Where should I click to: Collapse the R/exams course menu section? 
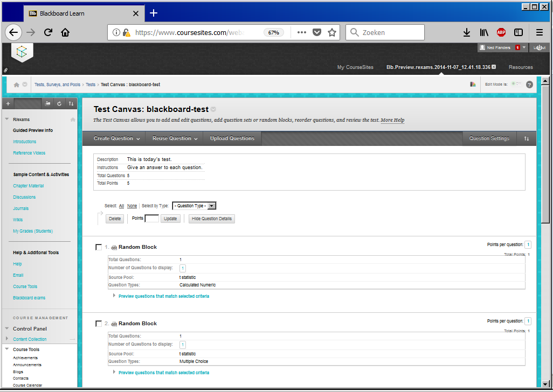tap(6, 119)
